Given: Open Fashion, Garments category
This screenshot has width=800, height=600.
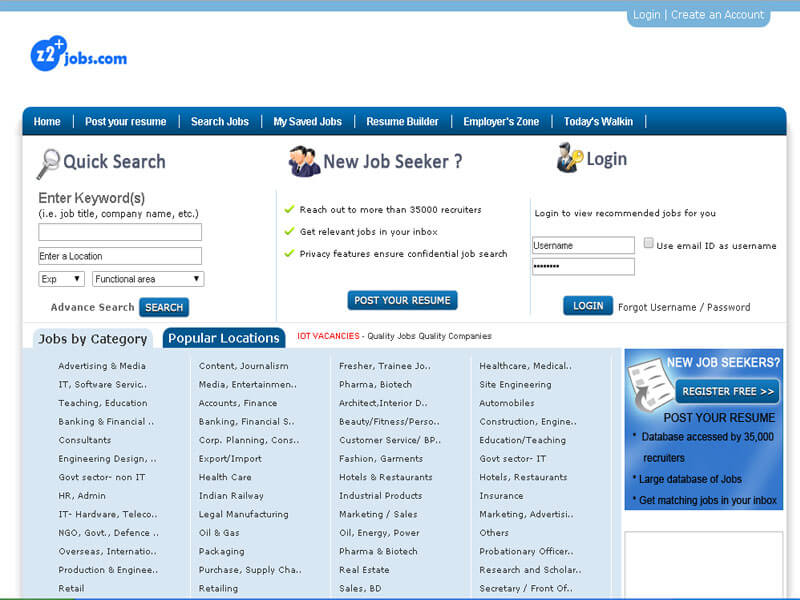Looking at the screenshot, I should pyautogui.click(x=381, y=458).
